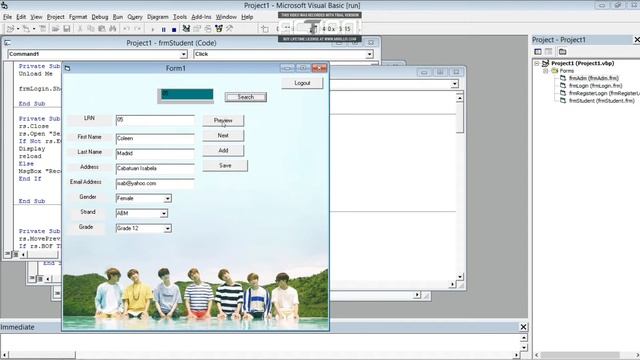Click the Copy toolbar icon
Viewport: 640px width, 360px height.
pyautogui.click(x=91, y=29)
